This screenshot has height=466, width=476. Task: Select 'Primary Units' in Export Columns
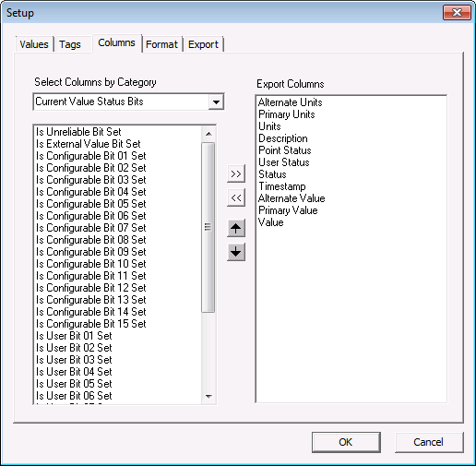click(x=287, y=114)
